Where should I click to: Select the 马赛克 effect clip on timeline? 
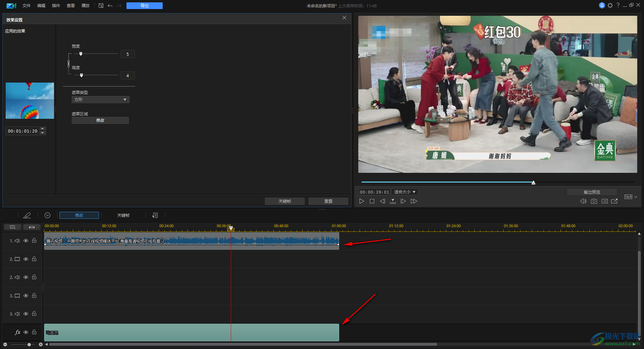coord(192,333)
